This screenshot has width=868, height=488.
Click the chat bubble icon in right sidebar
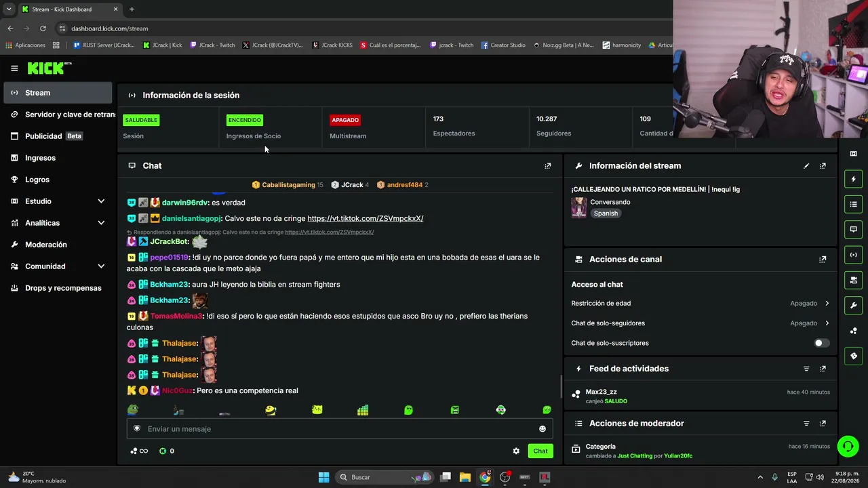point(853,229)
